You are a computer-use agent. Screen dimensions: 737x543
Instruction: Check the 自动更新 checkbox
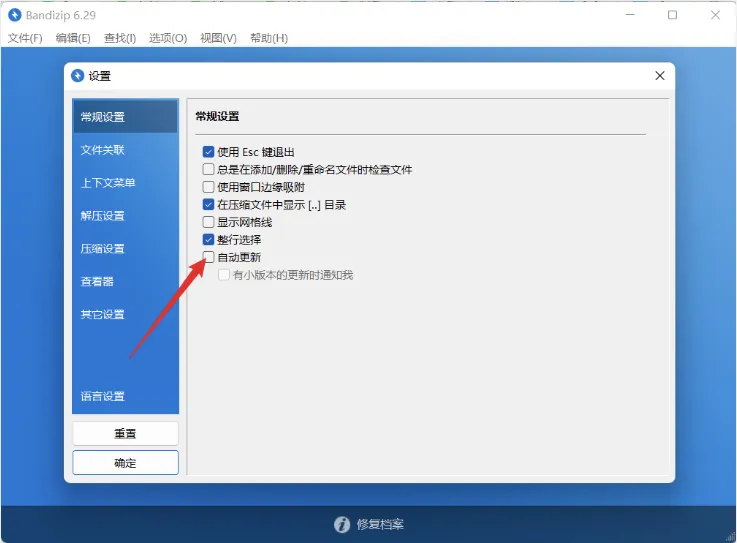208,257
